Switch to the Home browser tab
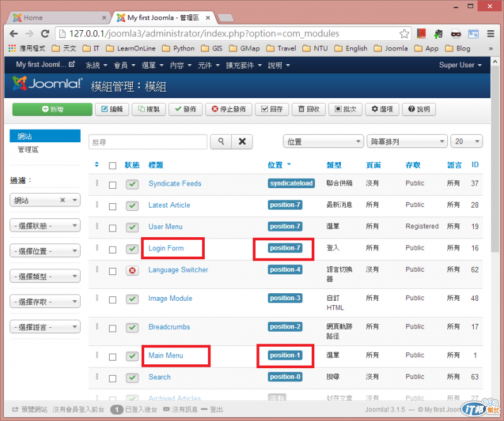 (58, 18)
